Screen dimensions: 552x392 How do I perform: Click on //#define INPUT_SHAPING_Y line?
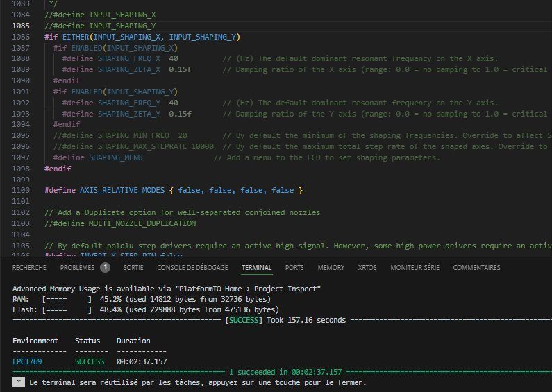tap(100, 26)
